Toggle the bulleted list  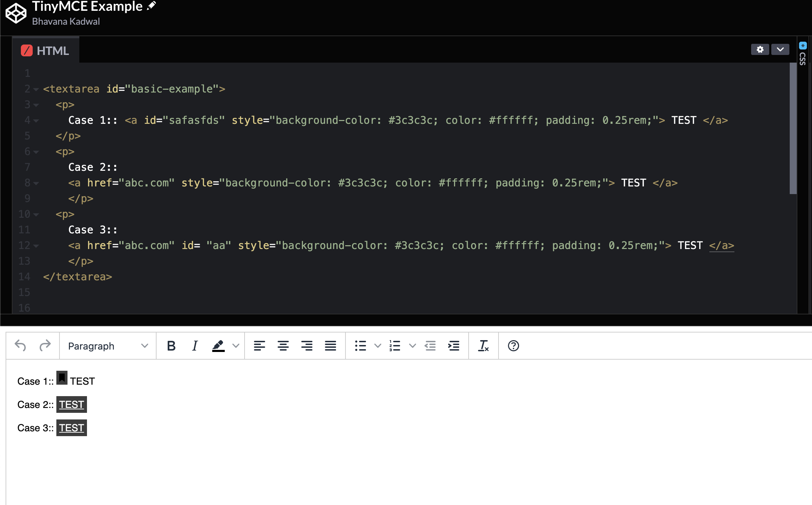point(360,346)
